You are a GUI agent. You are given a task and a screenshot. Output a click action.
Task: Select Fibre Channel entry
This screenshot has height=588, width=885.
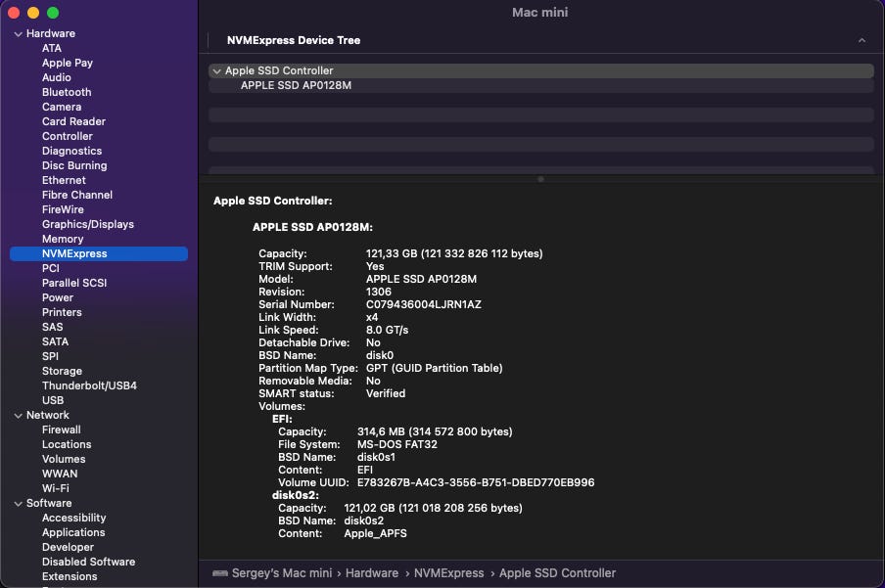(x=76, y=196)
